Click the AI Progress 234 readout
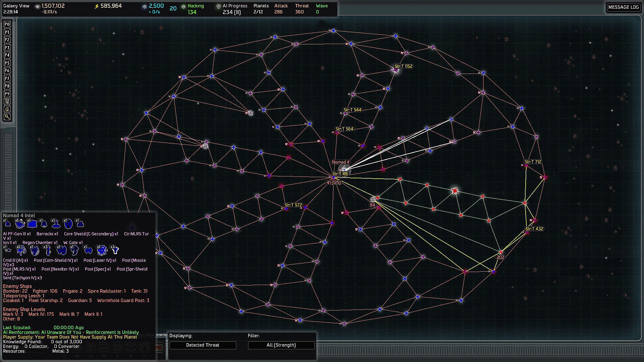644x362 pixels. coord(232,9)
